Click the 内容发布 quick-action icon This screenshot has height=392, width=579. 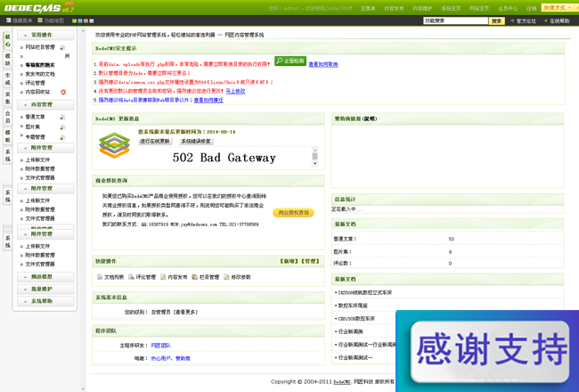click(x=163, y=277)
